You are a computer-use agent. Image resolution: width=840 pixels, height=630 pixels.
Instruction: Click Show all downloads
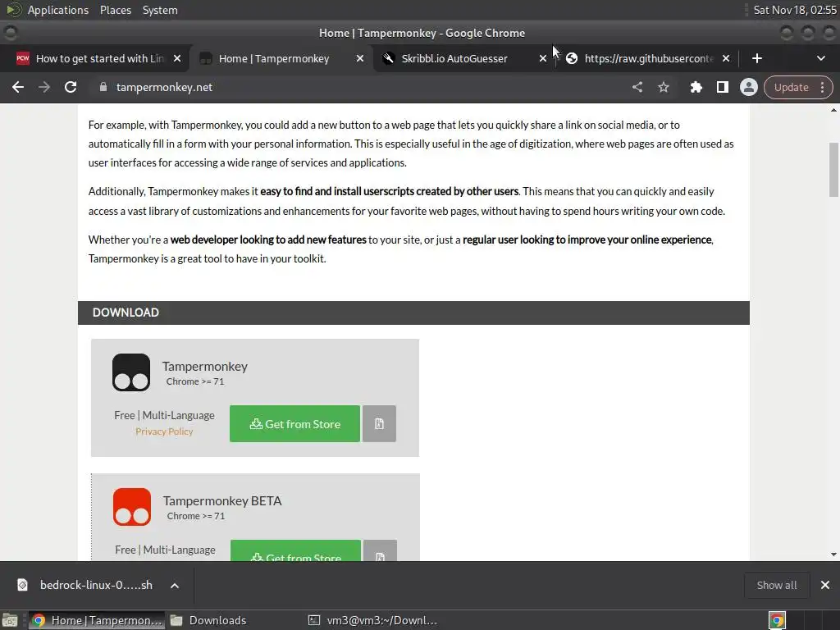tap(776, 585)
